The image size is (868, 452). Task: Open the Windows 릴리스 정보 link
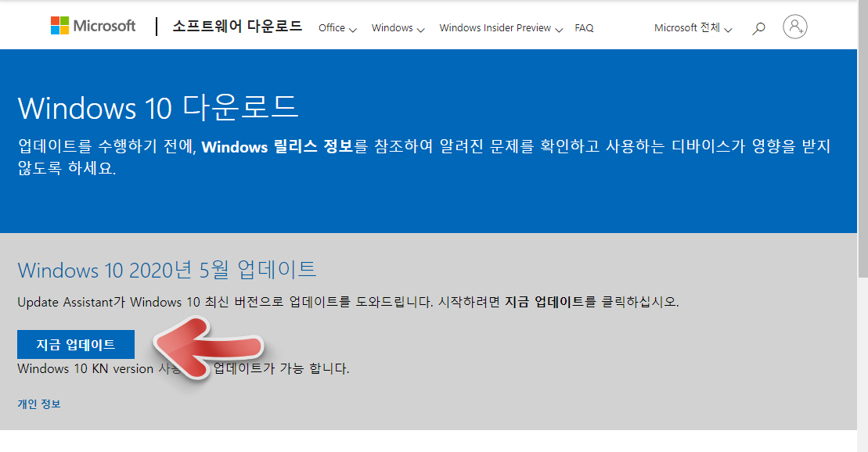277,146
